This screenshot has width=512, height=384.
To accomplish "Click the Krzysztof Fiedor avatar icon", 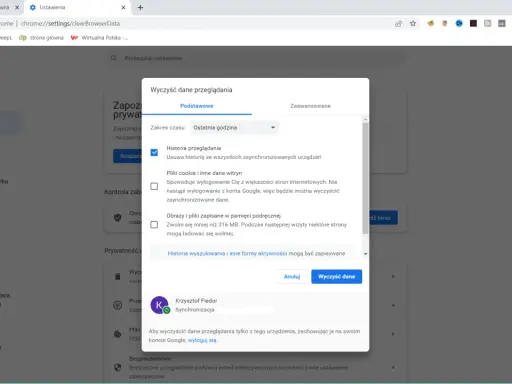I will coord(159,305).
